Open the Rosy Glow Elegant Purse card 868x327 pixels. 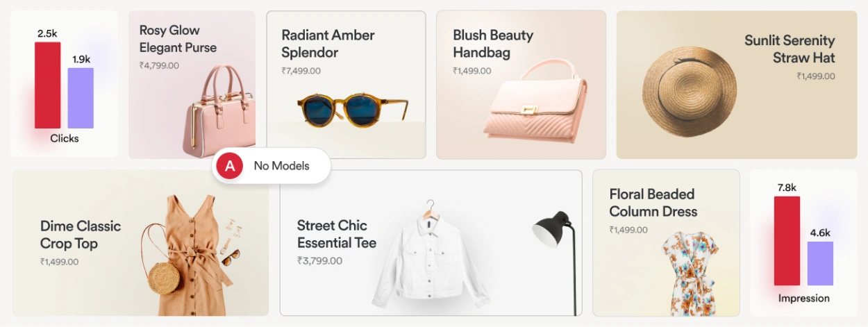point(192,85)
